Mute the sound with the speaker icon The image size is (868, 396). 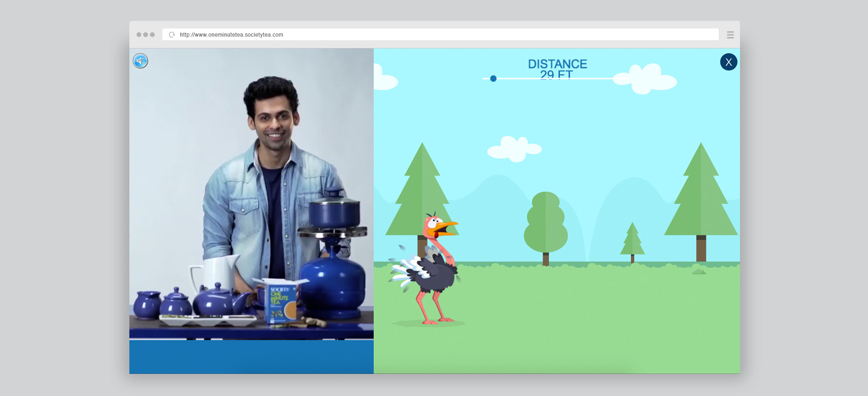click(140, 61)
